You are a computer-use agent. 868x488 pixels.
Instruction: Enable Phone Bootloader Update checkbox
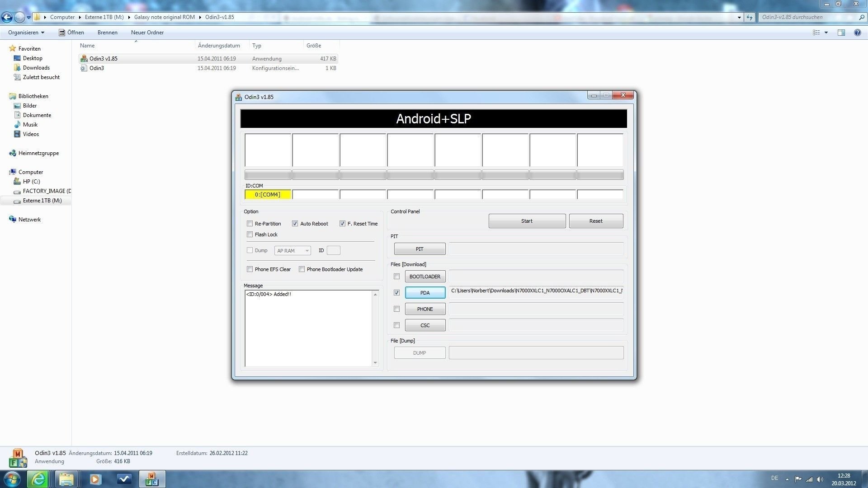click(302, 269)
